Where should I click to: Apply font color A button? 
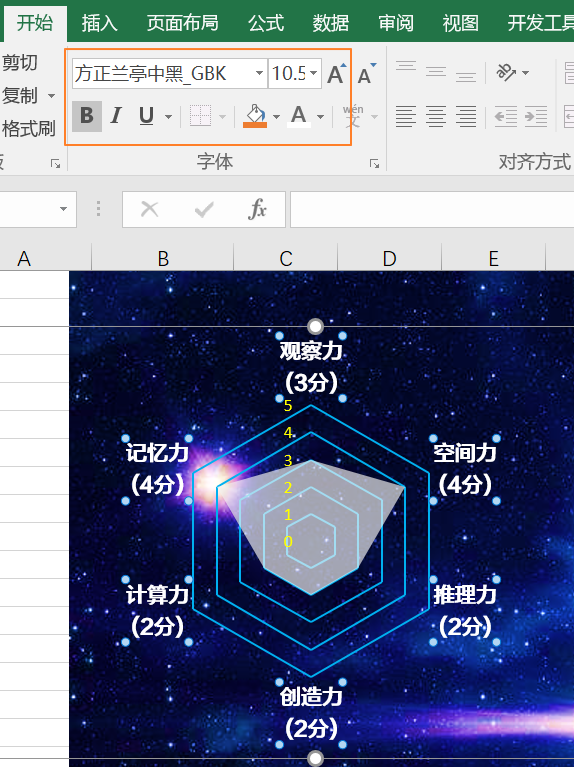coord(298,116)
